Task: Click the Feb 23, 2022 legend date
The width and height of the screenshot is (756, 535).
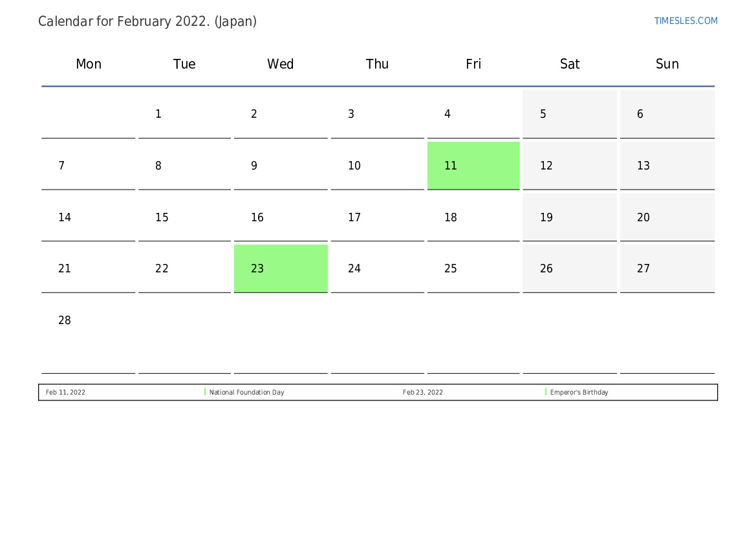Action: click(x=423, y=392)
